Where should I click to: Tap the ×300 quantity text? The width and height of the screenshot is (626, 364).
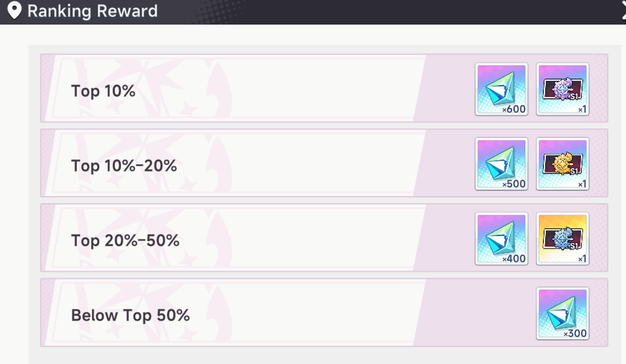click(575, 334)
